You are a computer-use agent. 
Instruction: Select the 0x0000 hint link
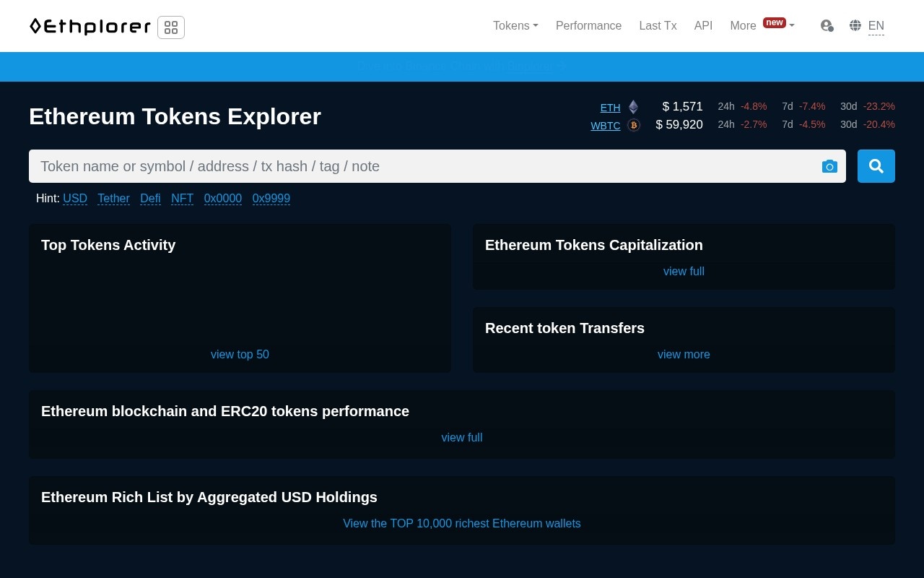[x=223, y=199]
